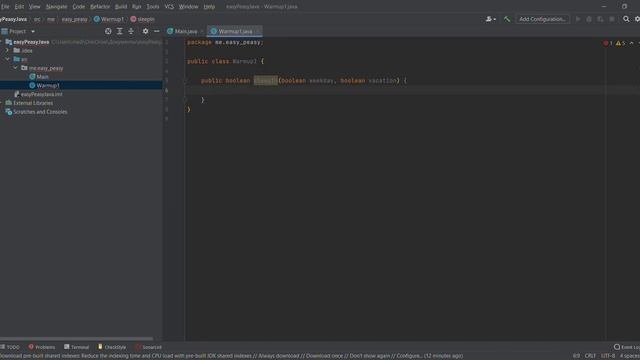Click the red error indicator icon
The height and width of the screenshot is (360, 640).
point(606,43)
